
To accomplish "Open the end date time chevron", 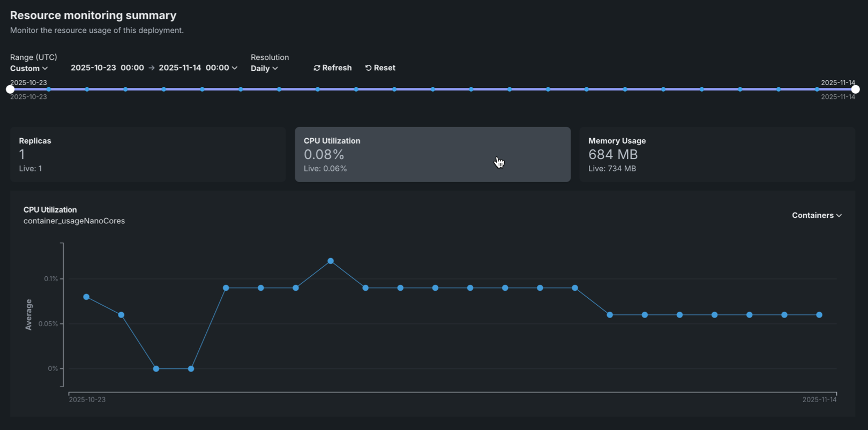I will 235,68.
